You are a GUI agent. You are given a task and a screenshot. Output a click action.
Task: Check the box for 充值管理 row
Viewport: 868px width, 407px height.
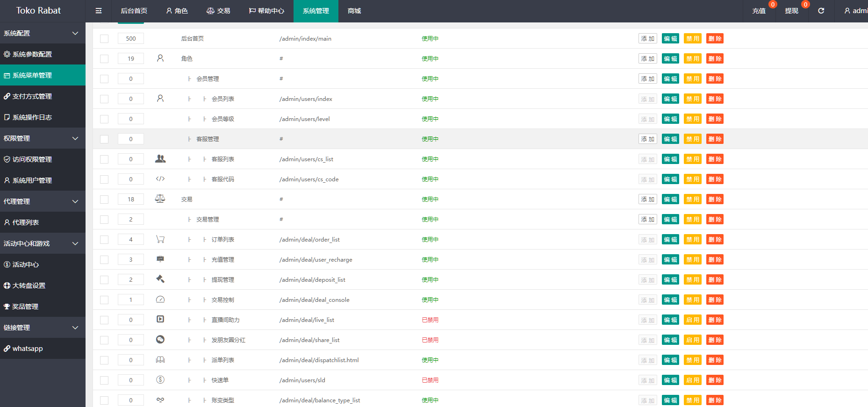[104, 260]
